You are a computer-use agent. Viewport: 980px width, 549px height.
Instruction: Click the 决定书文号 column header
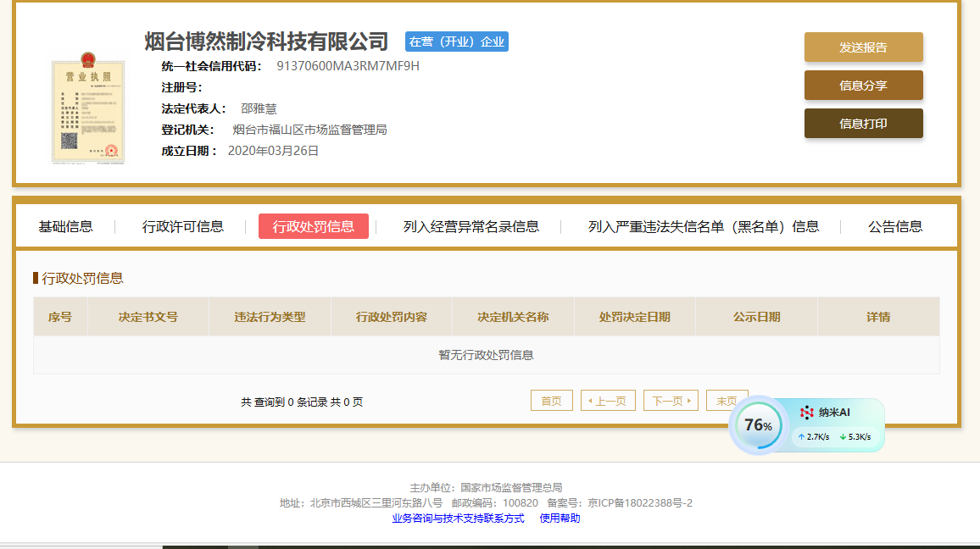148,317
